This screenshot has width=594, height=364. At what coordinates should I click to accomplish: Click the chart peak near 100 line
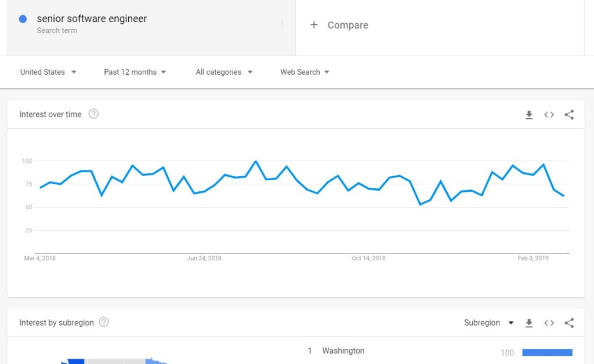(x=256, y=162)
